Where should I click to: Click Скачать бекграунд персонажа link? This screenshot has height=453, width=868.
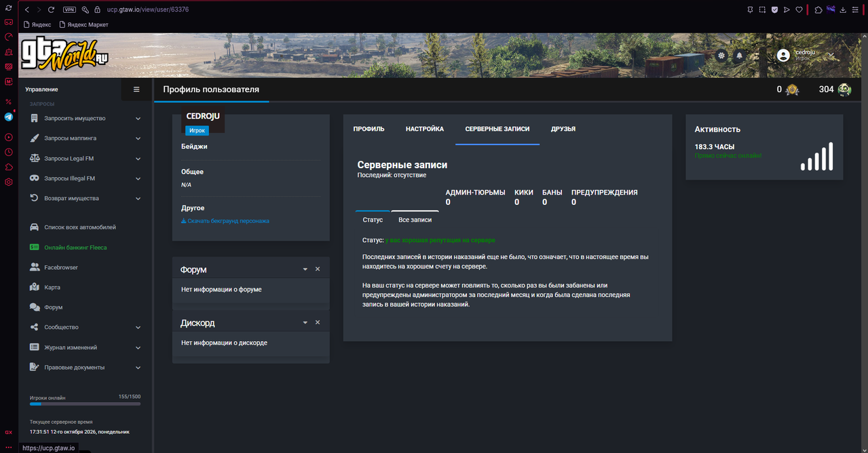coord(225,221)
